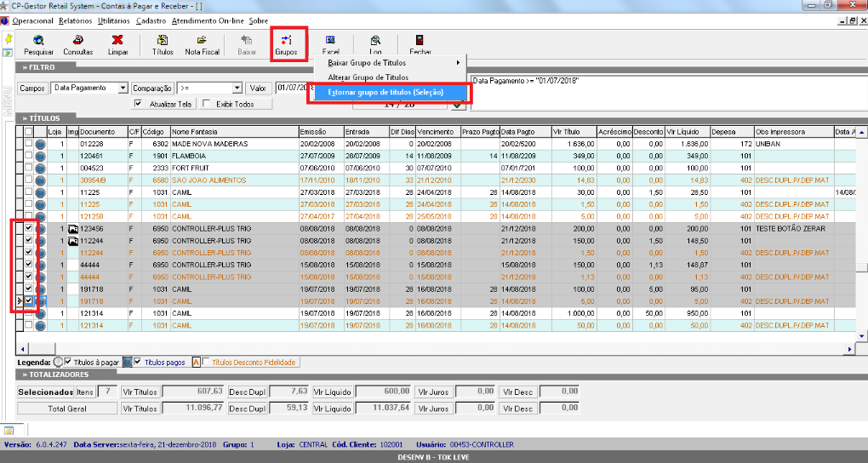Click the Campos button
Image resolution: width=868 pixels, height=463 pixels.
point(32,88)
